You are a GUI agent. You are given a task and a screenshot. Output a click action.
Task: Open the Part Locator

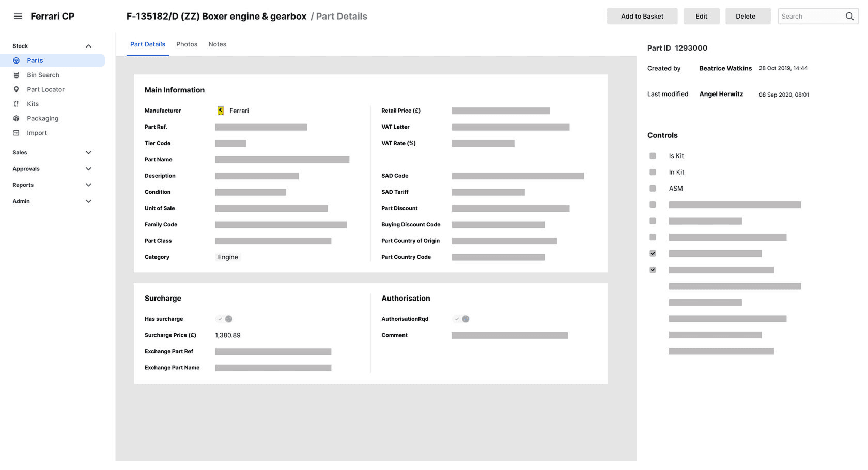(45, 89)
